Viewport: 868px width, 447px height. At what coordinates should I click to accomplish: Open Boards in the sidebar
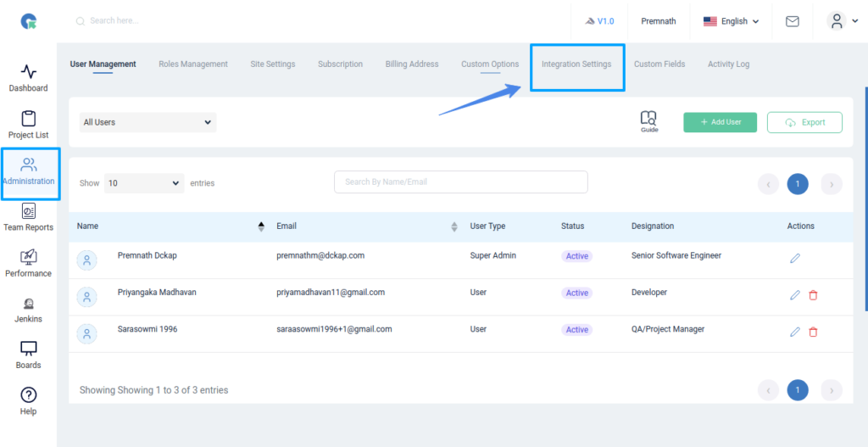coord(28,349)
